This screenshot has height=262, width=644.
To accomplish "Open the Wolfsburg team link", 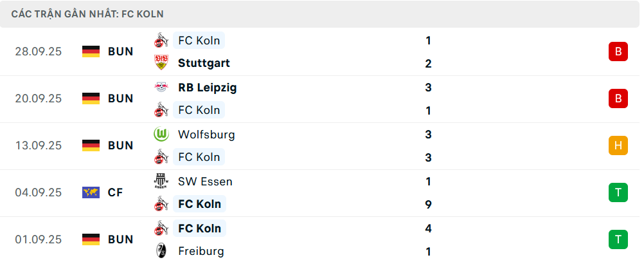I will pos(206,135).
